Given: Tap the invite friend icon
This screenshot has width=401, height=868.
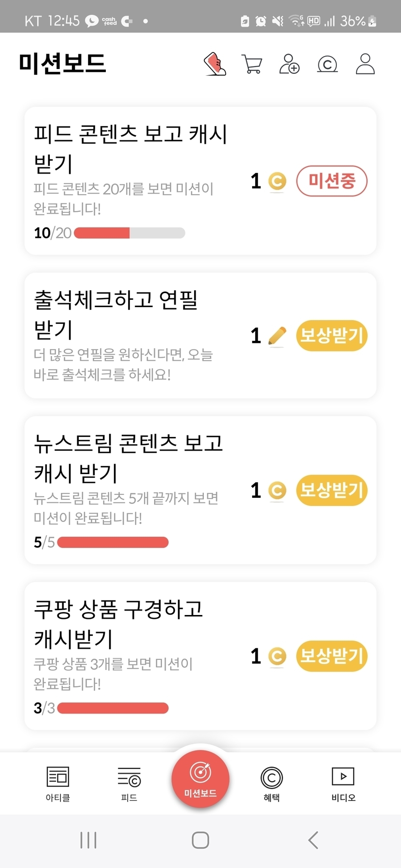Looking at the screenshot, I should click(289, 64).
